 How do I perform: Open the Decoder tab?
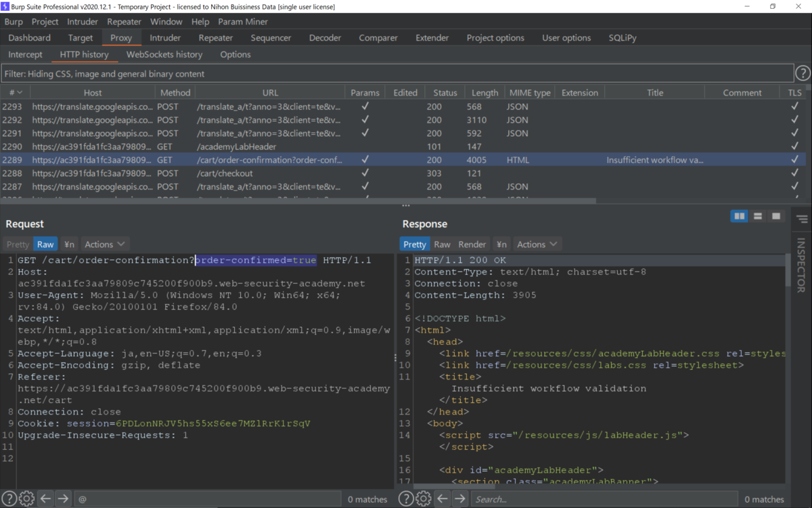click(x=325, y=38)
